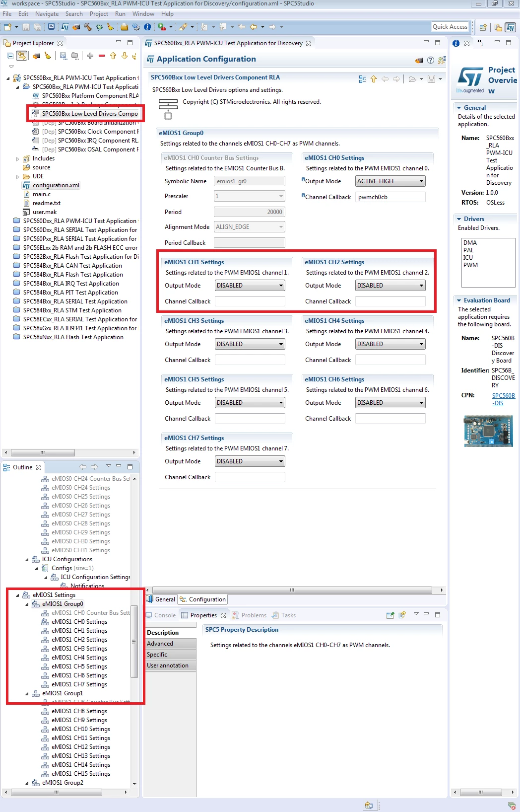Image resolution: width=520 pixels, height=812 pixels.
Task: Click the blue info tab icon in right panel
Action: click(456, 43)
